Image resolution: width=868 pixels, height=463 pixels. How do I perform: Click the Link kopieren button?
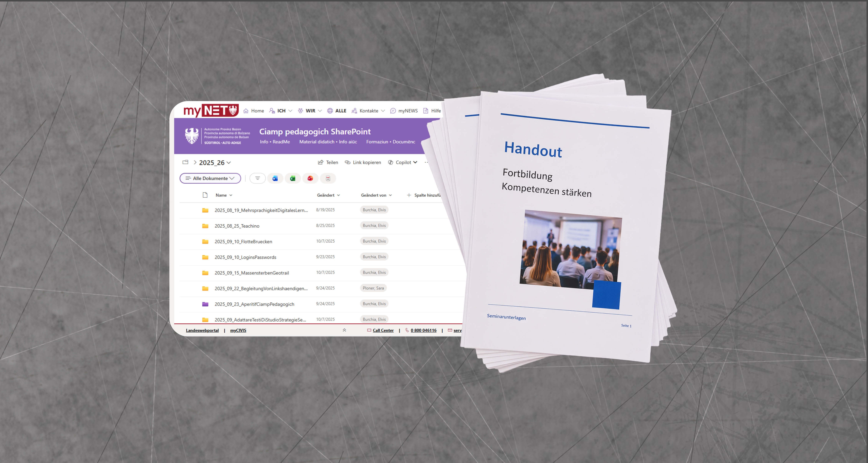(x=363, y=162)
